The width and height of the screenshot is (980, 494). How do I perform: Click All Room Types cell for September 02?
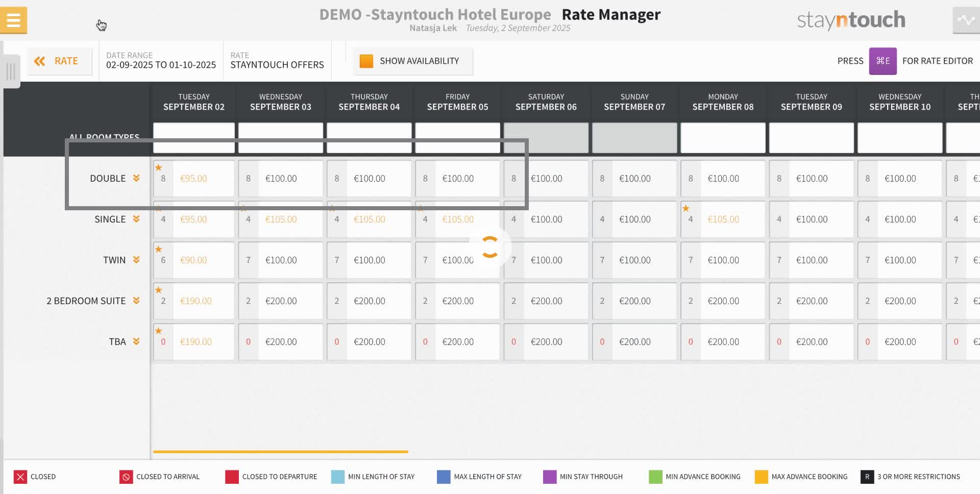coord(194,138)
